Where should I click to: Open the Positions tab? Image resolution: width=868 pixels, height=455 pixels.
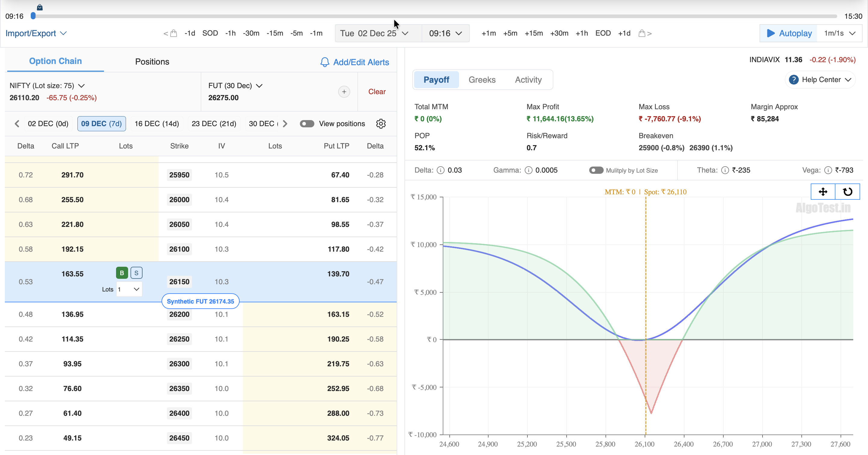point(152,62)
